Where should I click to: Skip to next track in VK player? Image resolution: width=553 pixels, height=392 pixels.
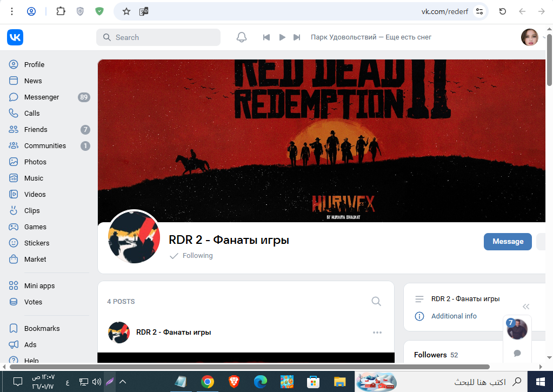click(297, 37)
